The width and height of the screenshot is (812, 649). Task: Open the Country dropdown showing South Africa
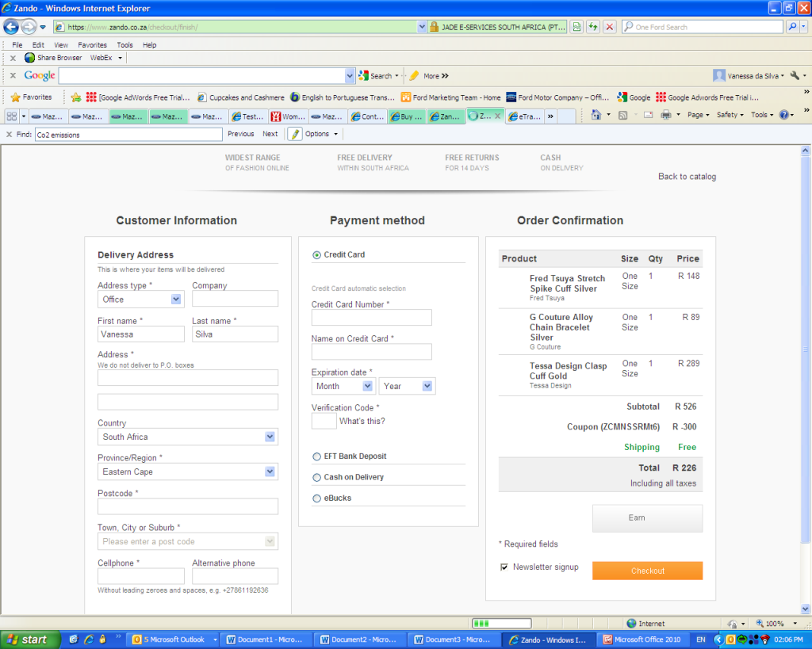coord(187,437)
